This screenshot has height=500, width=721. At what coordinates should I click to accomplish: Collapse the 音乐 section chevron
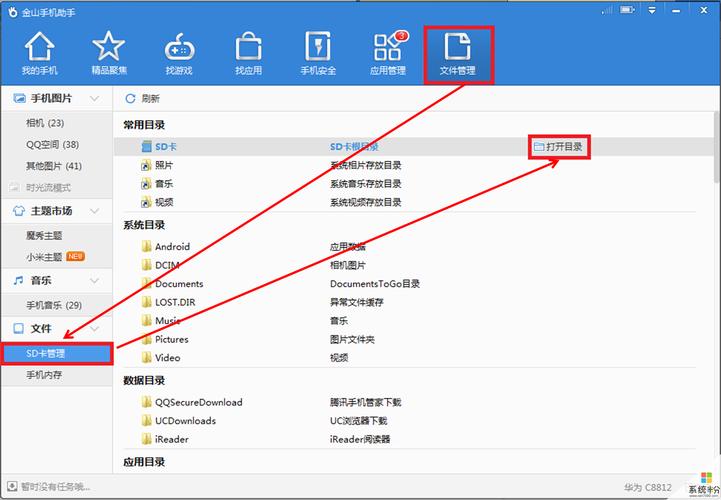click(94, 280)
